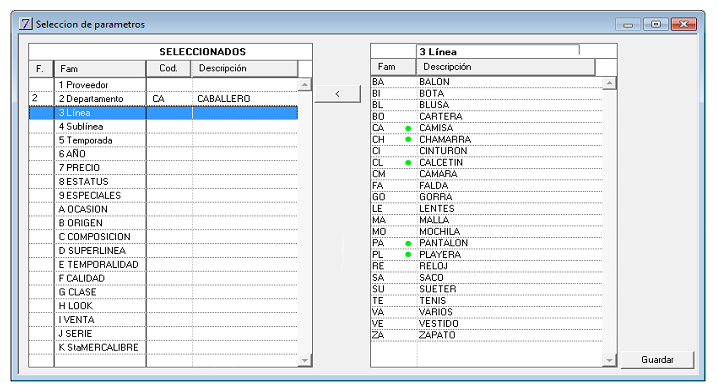Select RELOJ in the Línea list
718x389 pixels.
pos(487,266)
